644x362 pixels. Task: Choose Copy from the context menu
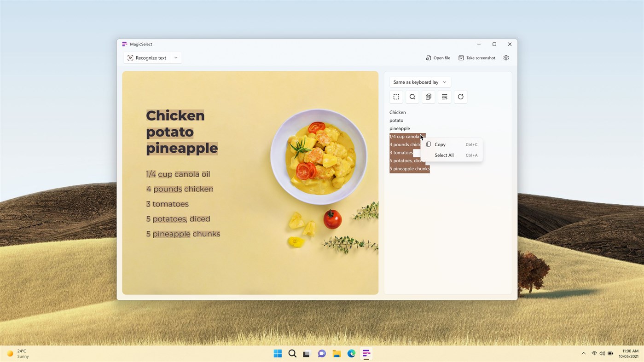[x=439, y=144]
